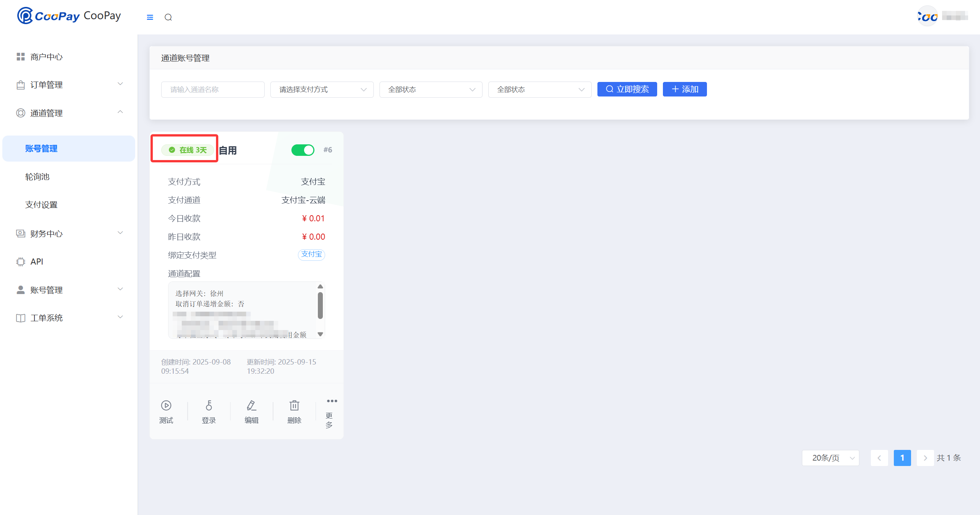Click the 添加 button
The image size is (980, 515).
(685, 89)
